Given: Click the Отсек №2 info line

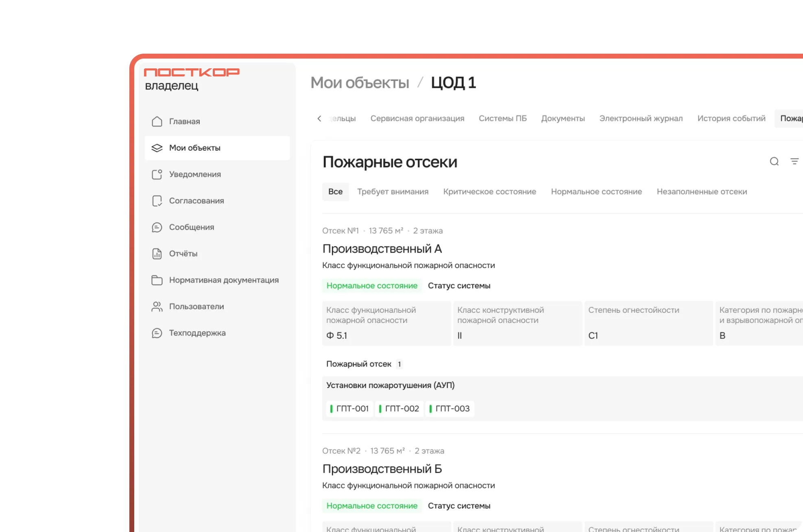Looking at the screenshot, I should coord(383,451).
